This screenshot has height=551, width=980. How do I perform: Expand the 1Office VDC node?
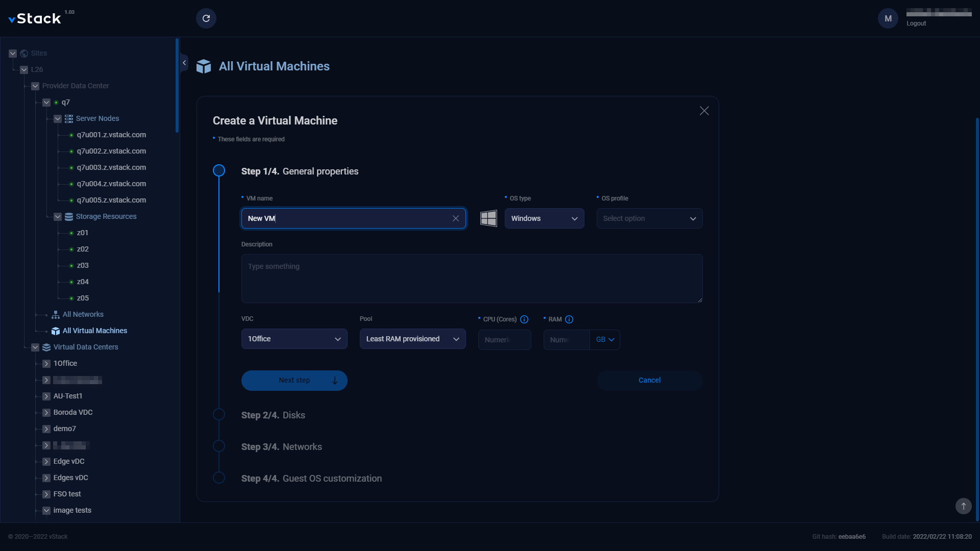coord(46,363)
